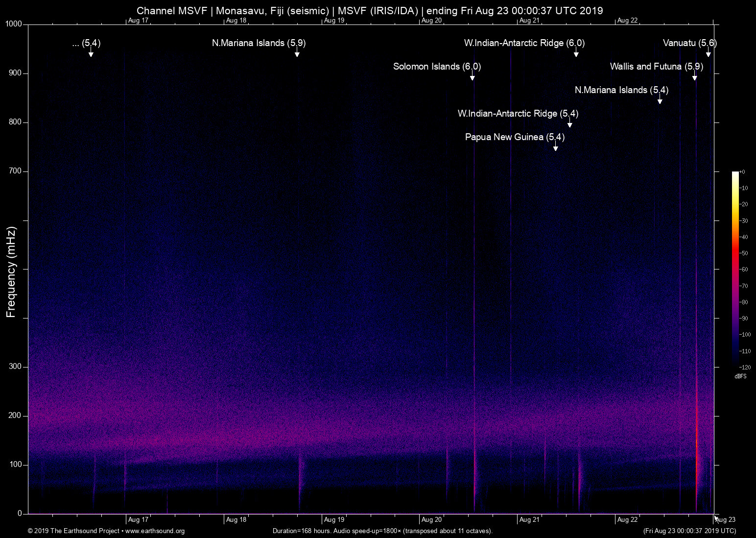Select the 'Wallis and Futuna (5.9)' event label
The height and width of the screenshot is (538, 756).
coord(657,67)
